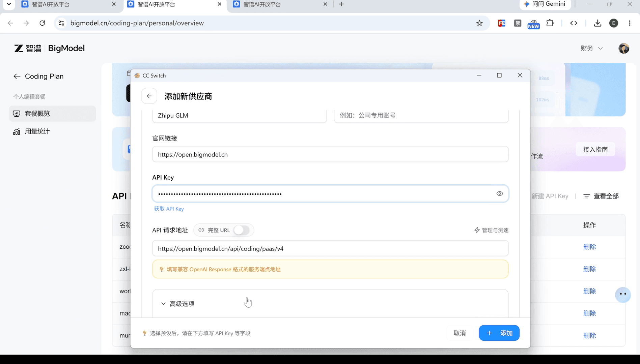Click 删除 in the zxl row
Viewport: 640px width, 364px height.
click(590, 269)
